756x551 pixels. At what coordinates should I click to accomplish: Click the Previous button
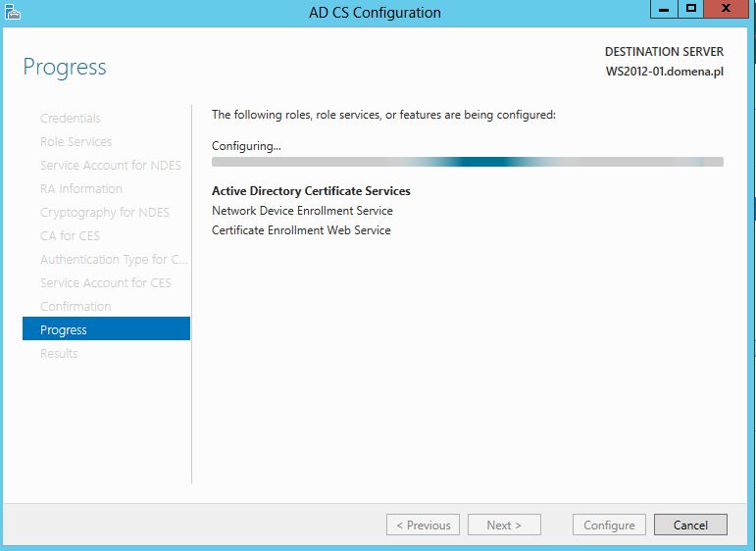[423, 525]
